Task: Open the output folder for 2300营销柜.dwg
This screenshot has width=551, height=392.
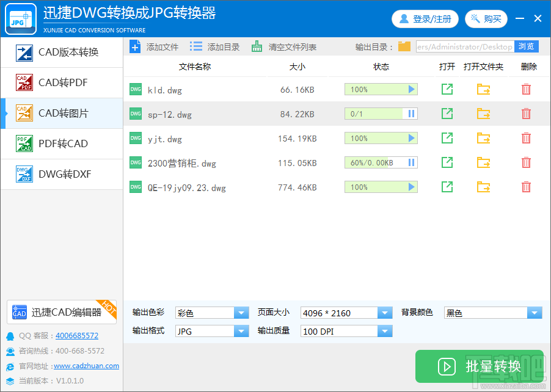Action: coord(484,162)
